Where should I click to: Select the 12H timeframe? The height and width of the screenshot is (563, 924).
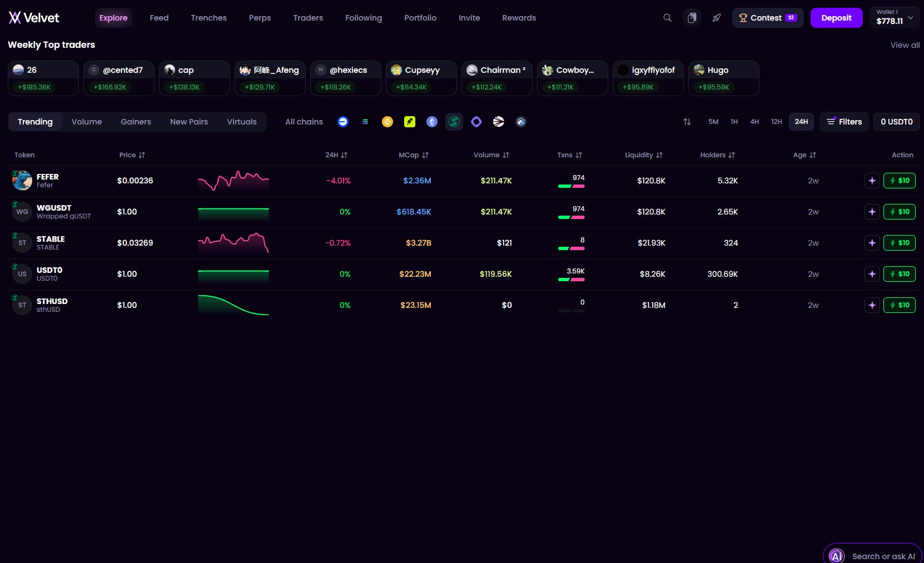[x=777, y=122]
